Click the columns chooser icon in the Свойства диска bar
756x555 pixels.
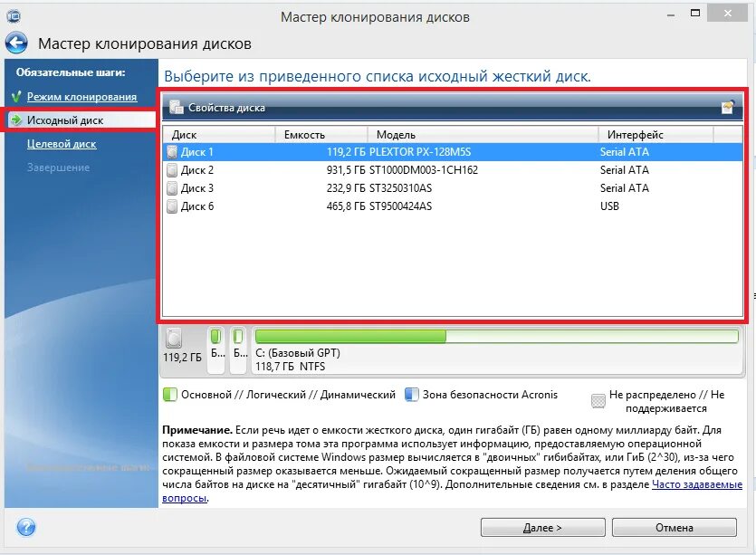point(728,107)
